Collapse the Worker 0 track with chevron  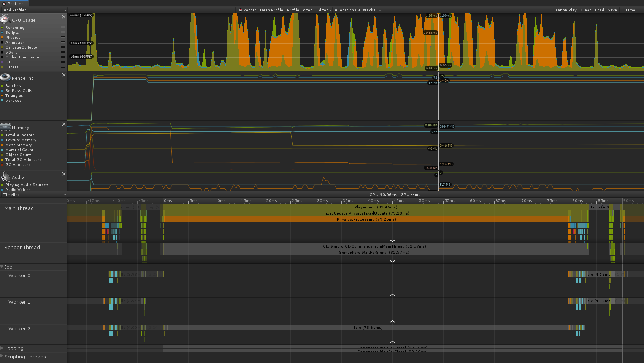[393, 295]
